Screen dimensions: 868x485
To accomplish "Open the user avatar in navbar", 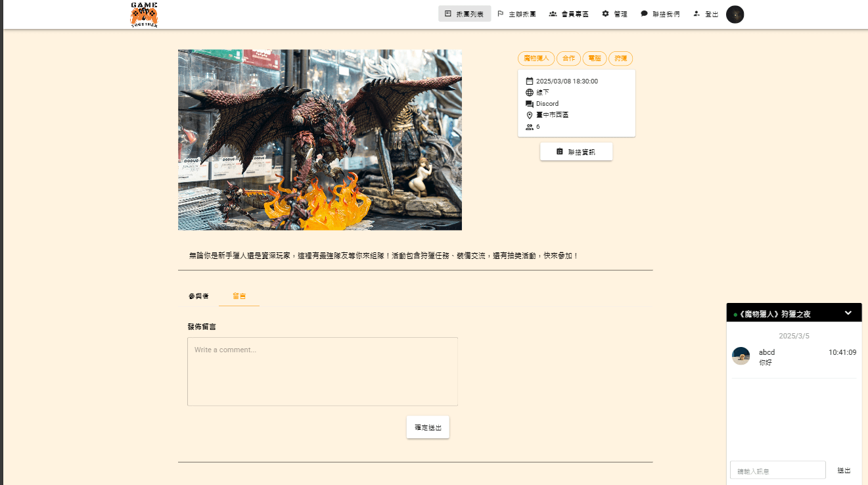I will 735,14.
